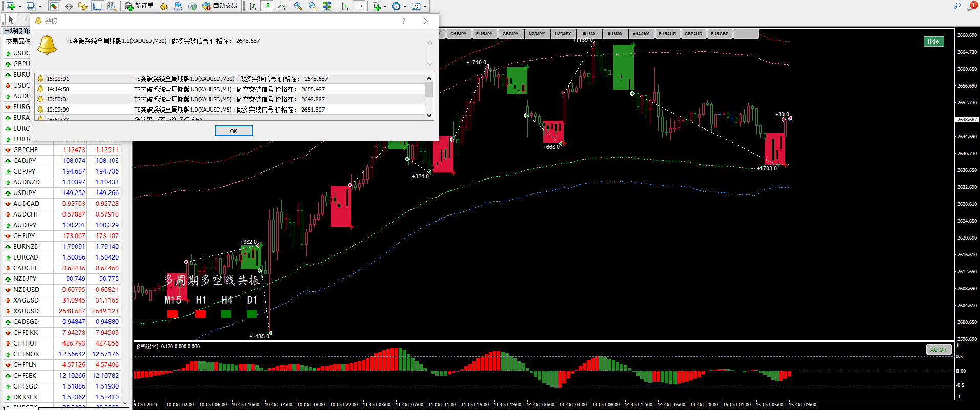Select GBPCHF in Market Watch

coord(62,150)
